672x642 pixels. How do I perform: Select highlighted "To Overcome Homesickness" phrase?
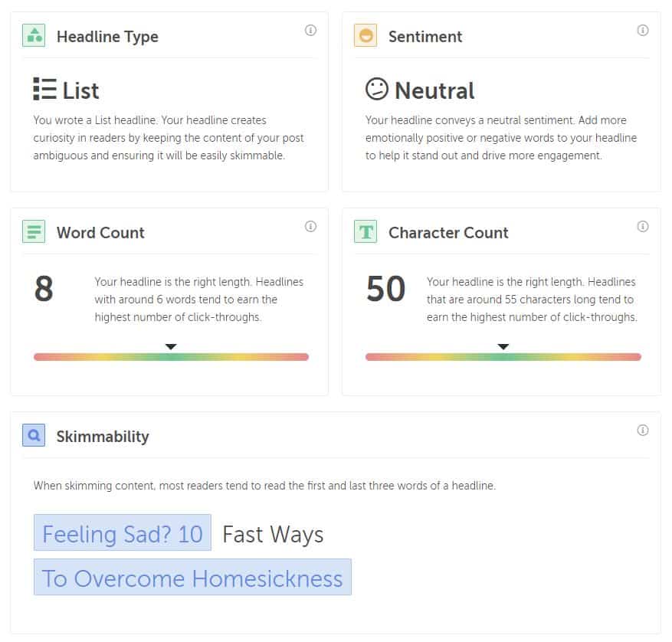pyautogui.click(x=192, y=578)
